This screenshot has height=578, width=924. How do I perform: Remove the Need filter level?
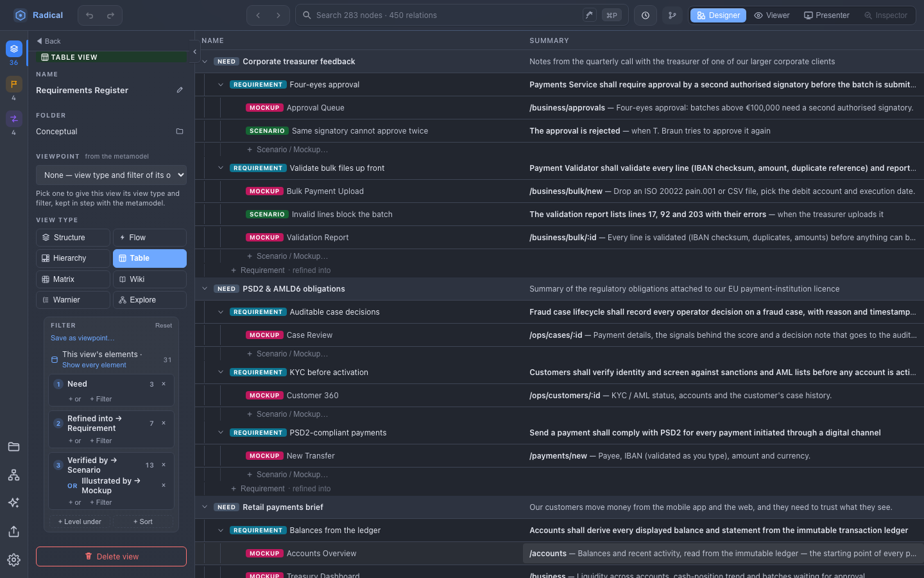[164, 384]
